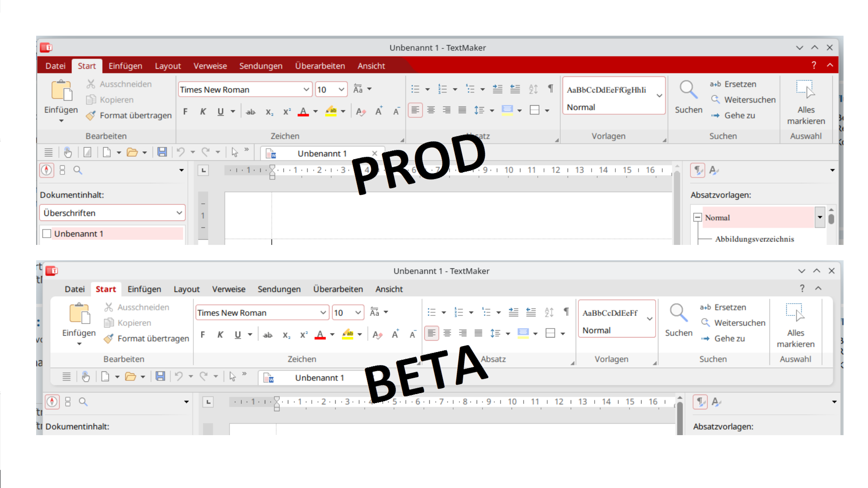Switch to Ansicht tab in BETA window
This screenshot has height=488, width=868.
tap(389, 289)
